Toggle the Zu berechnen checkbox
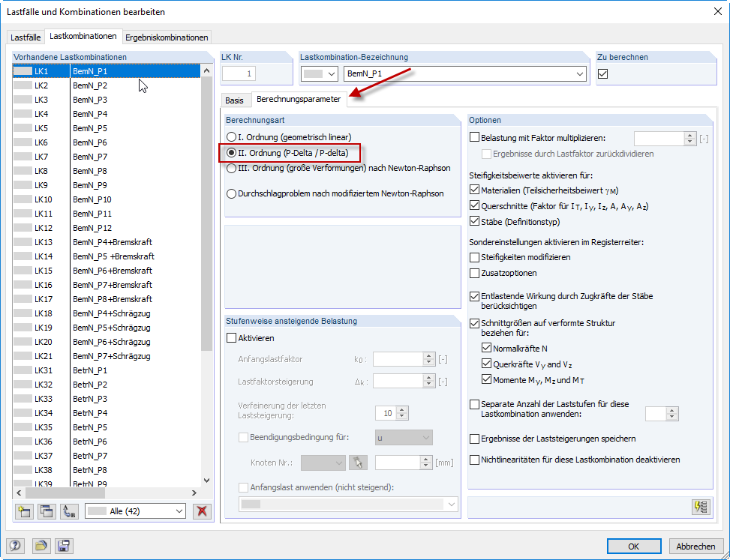Image resolution: width=730 pixels, height=560 pixels. [x=603, y=73]
